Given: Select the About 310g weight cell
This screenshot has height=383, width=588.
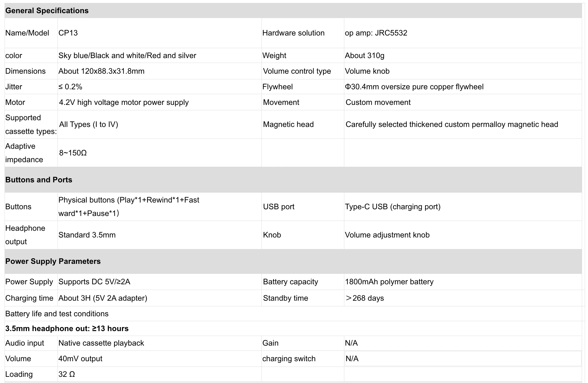Looking at the screenshot, I should tap(463, 55).
